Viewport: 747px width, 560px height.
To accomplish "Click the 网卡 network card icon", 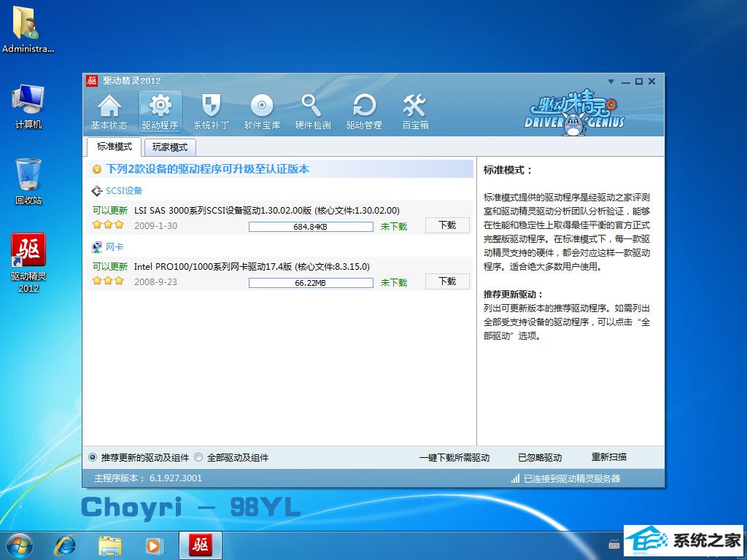I will pyautogui.click(x=97, y=247).
